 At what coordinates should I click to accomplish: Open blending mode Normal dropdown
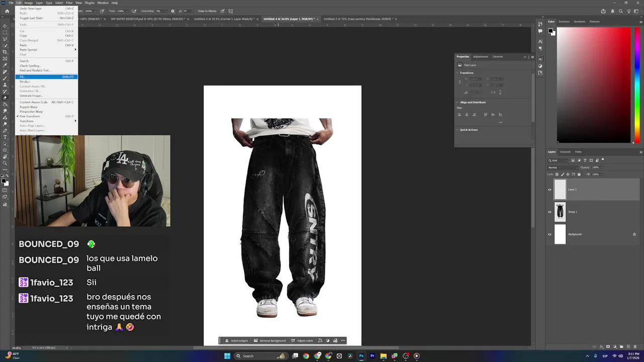coord(562,167)
